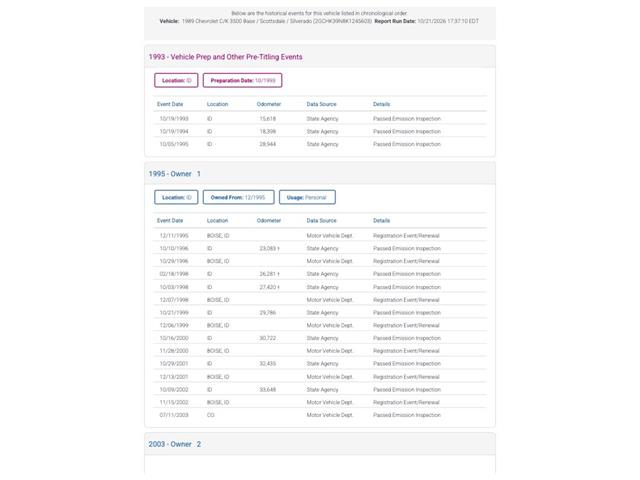The width and height of the screenshot is (640, 480).
Task: Click the Data Source header in Owner 1 table
Action: (322, 220)
